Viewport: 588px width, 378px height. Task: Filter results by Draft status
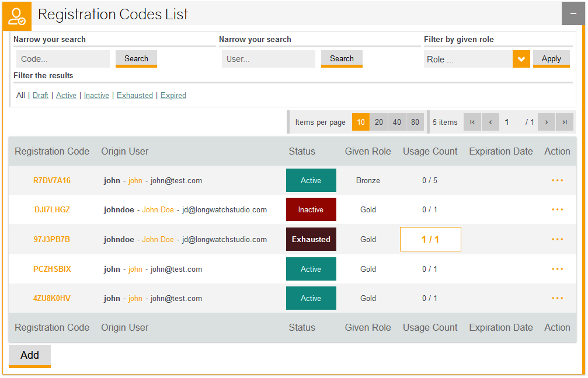40,95
